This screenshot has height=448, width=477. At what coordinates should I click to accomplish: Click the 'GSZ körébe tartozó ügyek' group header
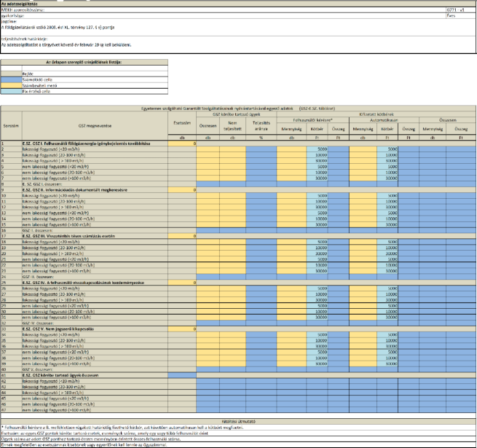pyautogui.click(x=237, y=114)
